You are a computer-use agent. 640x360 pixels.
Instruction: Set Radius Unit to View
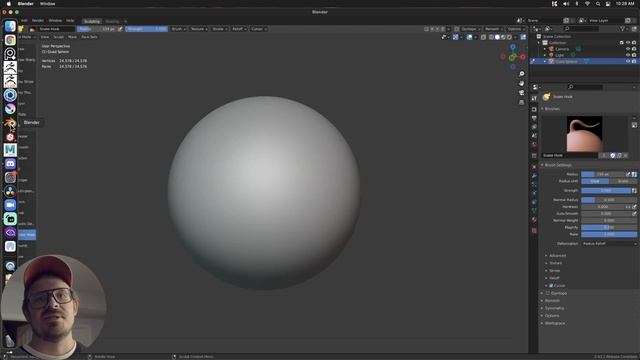595,181
